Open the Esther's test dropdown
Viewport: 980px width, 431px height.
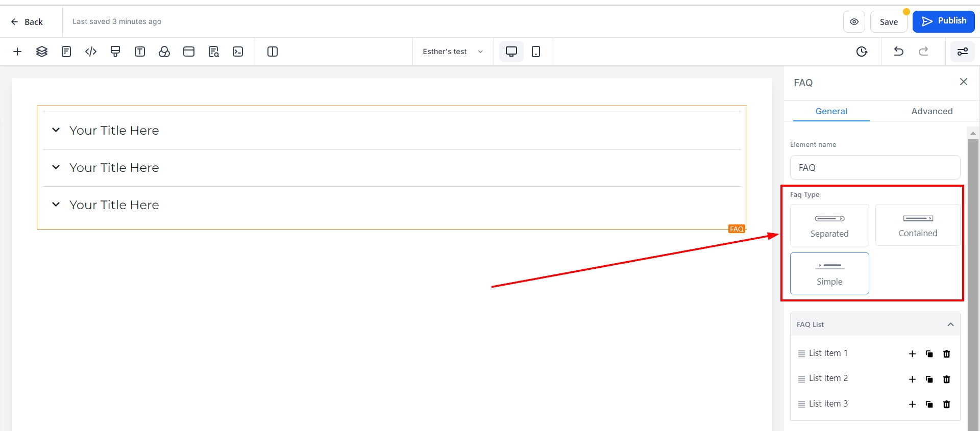click(x=453, y=52)
